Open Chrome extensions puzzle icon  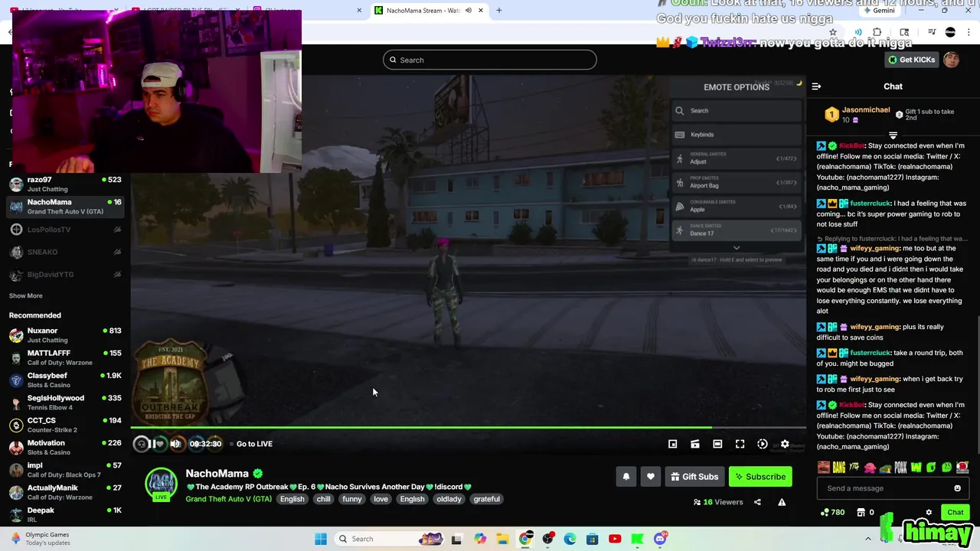tap(877, 32)
